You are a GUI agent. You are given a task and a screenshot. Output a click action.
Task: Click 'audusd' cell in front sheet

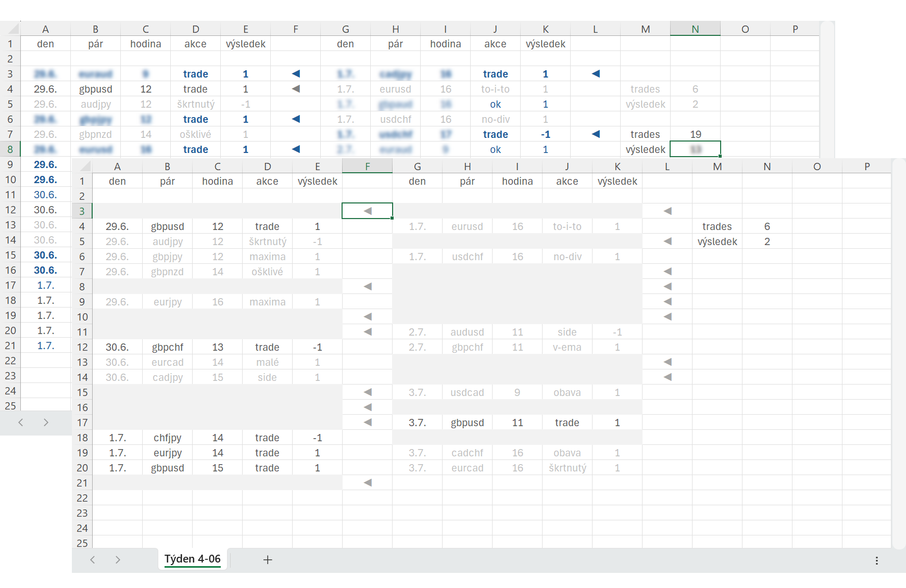click(468, 332)
